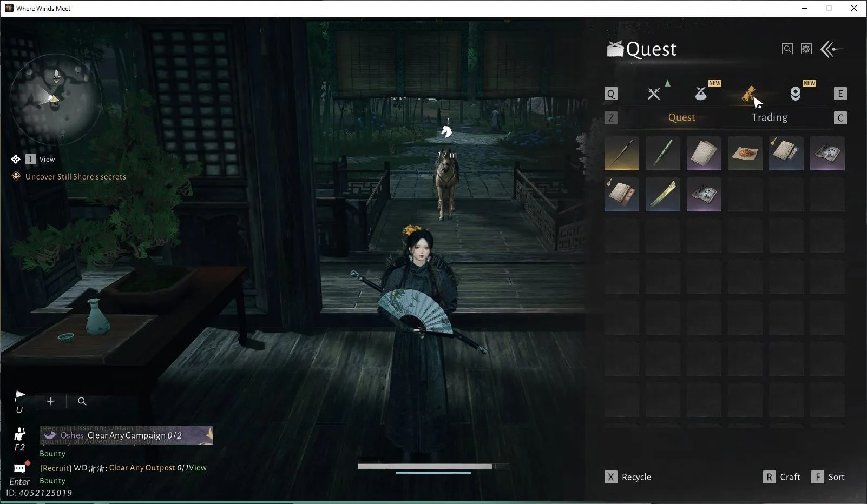
Task: Click View next to the J key
Action: (47, 160)
